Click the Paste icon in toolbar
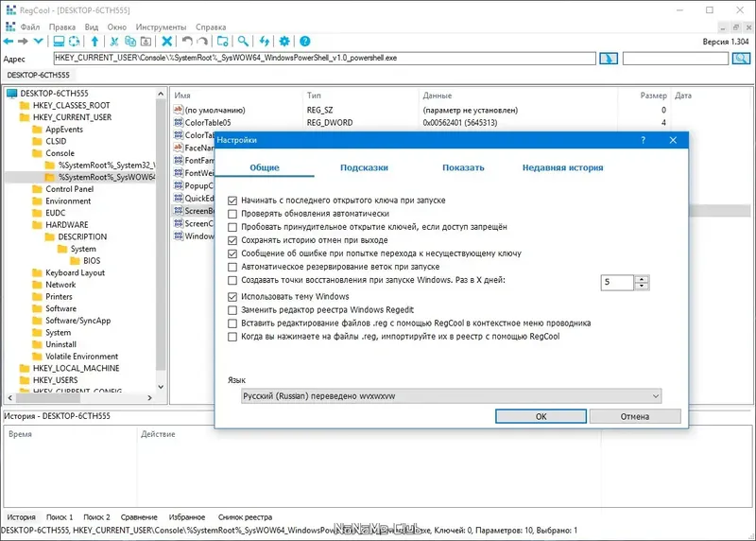 (x=146, y=42)
